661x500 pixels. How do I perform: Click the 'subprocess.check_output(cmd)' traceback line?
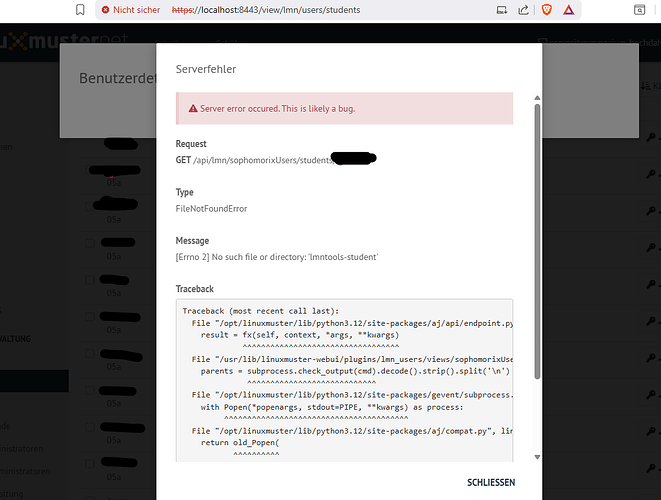pyautogui.click(x=355, y=371)
